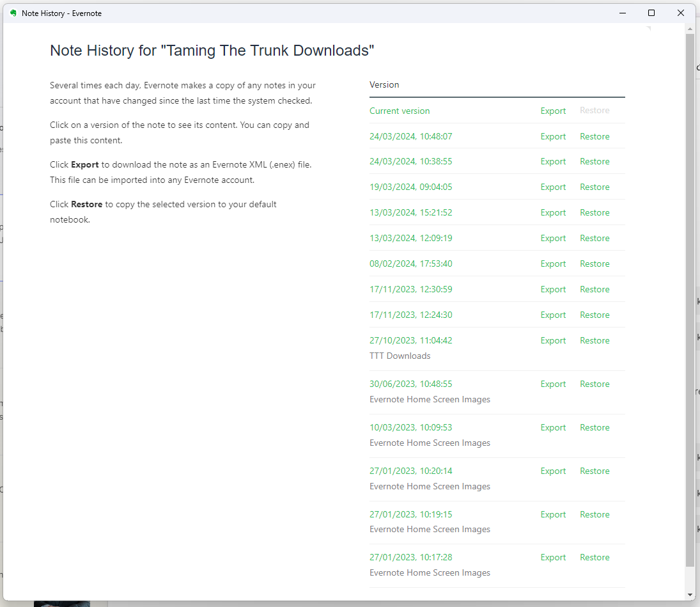Viewport: 700px width, 607px height.
Task: Export version 27/10/2023, 11:04:42
Action: point(553,340)
